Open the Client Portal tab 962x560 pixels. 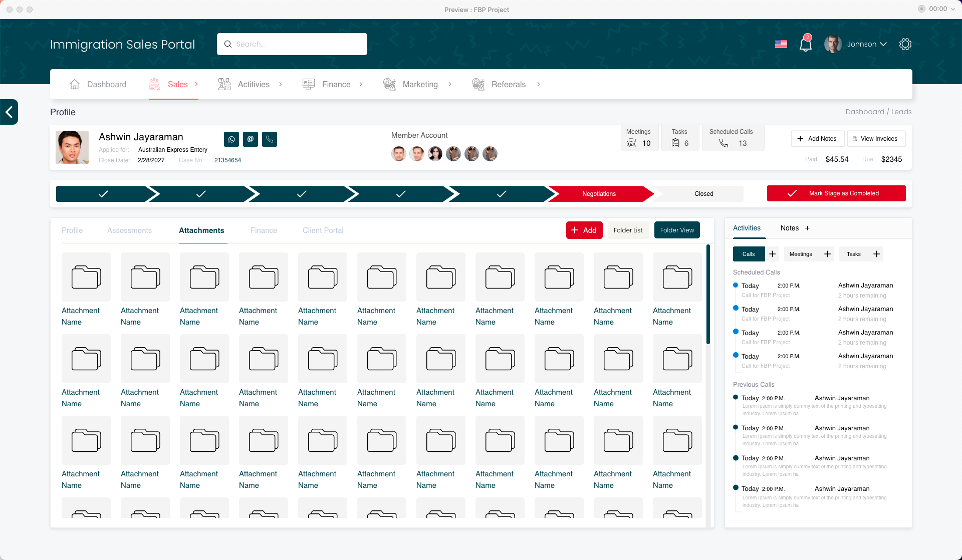tap(323, 230)
